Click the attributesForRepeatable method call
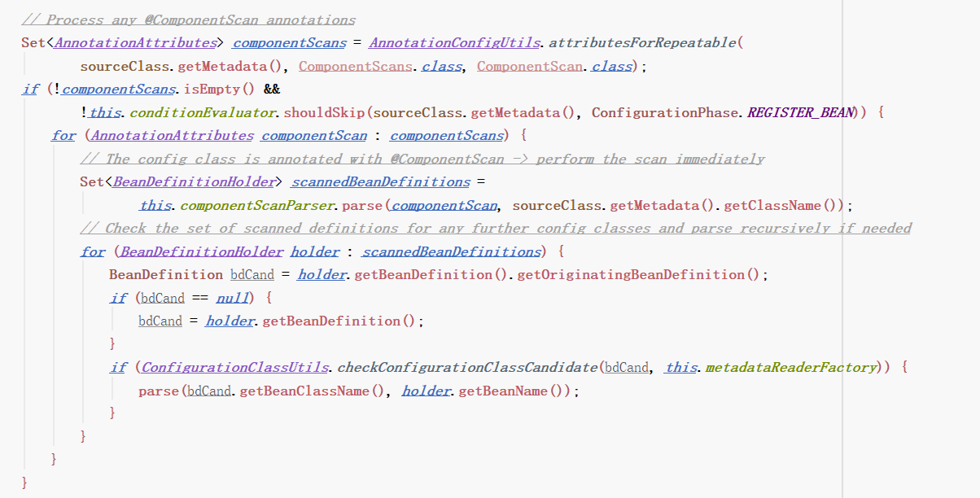This screenshot has width=980, height=498. click(x=644, y=42)
